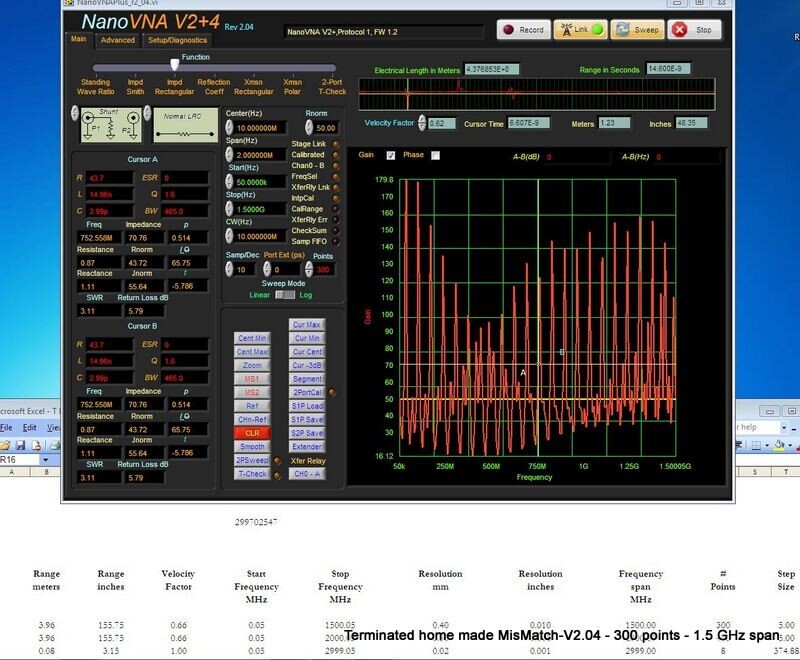Select the Main tab
This screenshot has height=660, width=800.
coord(78,39)
